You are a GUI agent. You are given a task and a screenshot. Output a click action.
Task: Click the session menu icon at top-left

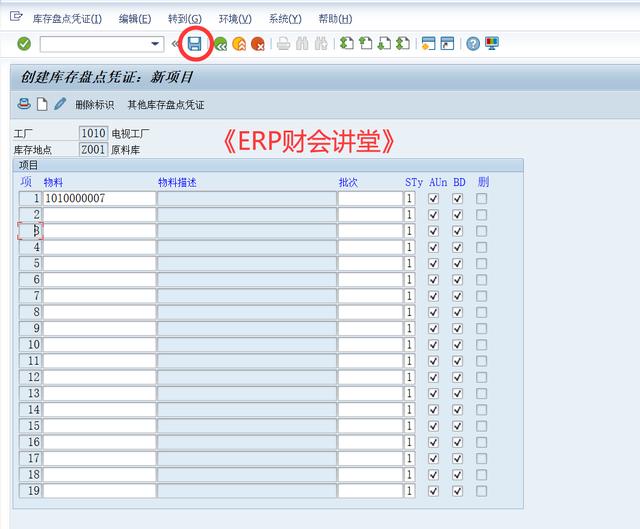[x=16, y=17]
